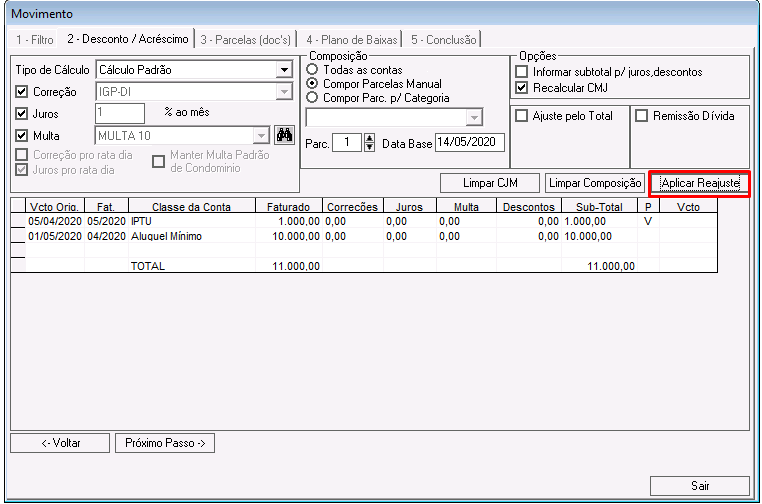Select the Aluguel Mínimo row cell
The image size is (762, 504).
pyautogui.click(x=191, y=236)
